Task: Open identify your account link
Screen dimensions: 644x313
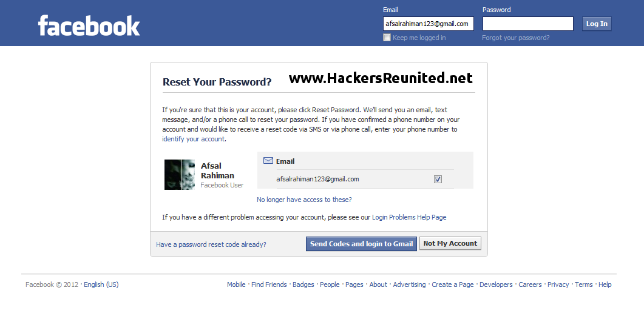Action: point(193,139)
